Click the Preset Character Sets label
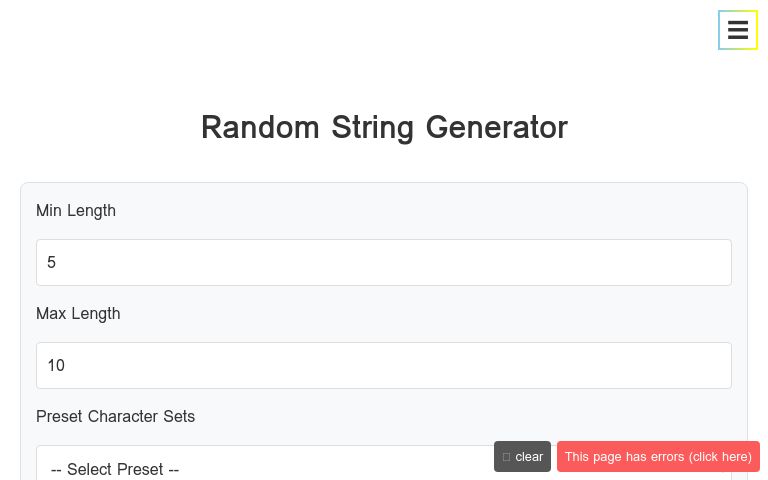The height and width of the screenshot is (480, 768). point(116,417)
